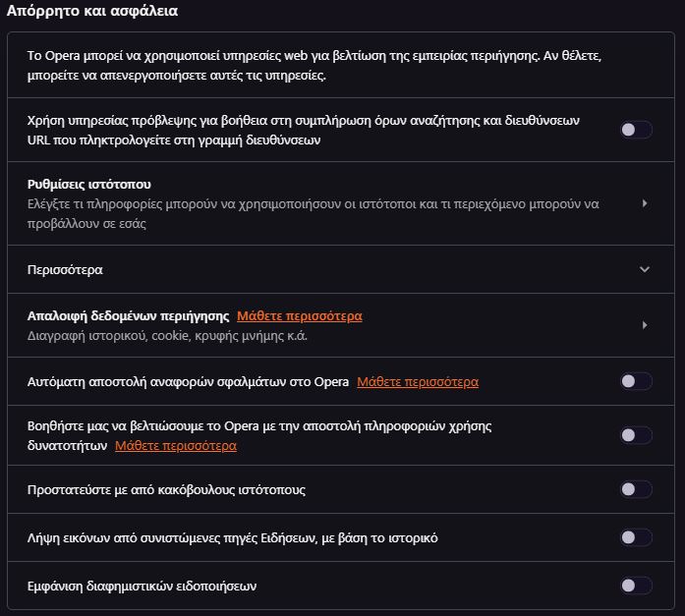The width and height of the screenshot is (685, 616).
Task: Open Μάθετε περισσότερα link for crash reports
Action: [x=418, y=382]
